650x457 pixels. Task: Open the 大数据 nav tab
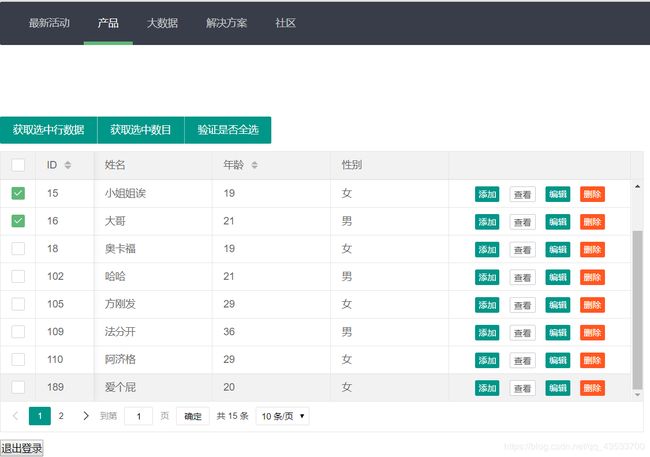coord(162,23)
